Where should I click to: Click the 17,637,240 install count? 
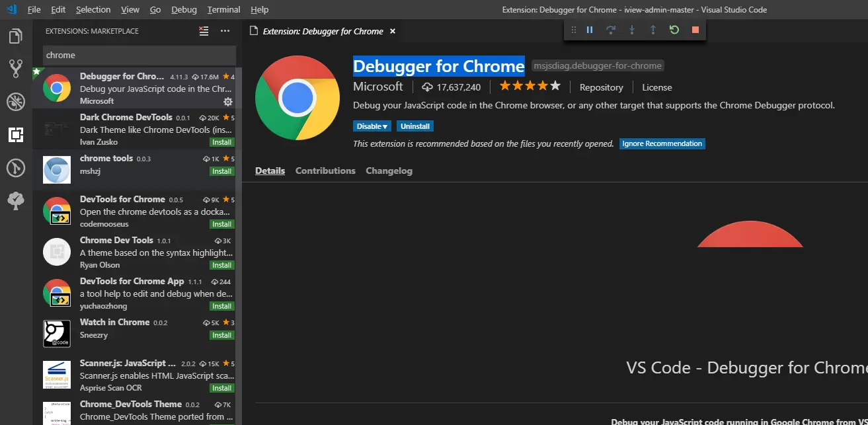pyautogui.click(x=452, y=87)
